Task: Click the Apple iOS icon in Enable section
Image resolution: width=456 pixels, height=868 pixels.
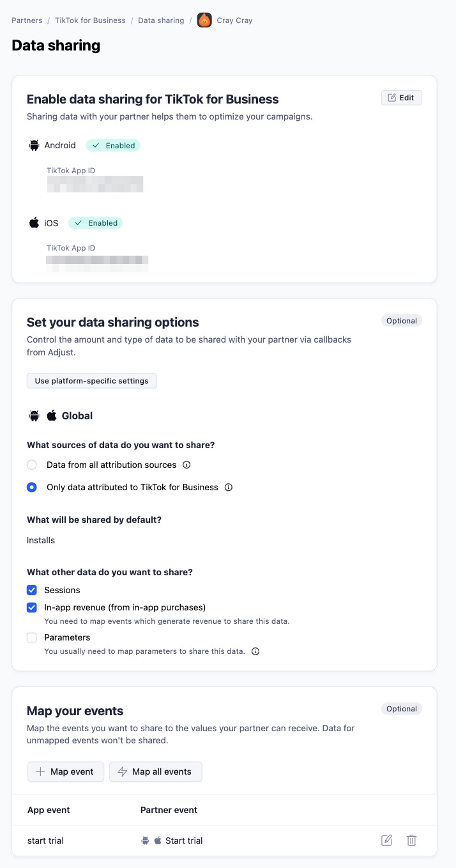Action: tap(34, 223)
